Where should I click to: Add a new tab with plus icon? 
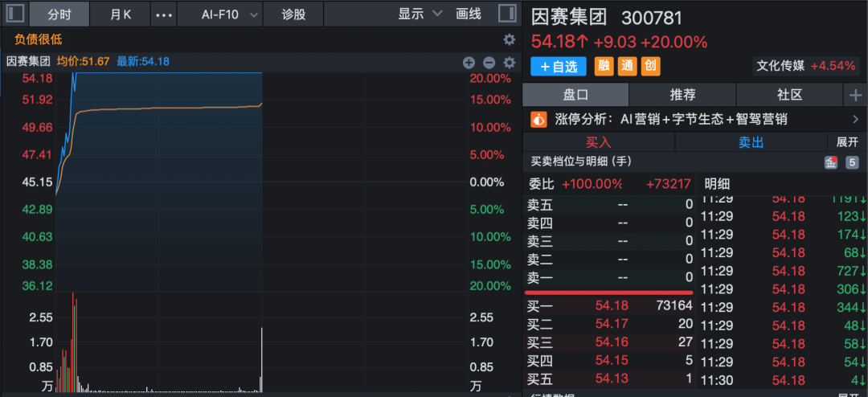(855, 96)
